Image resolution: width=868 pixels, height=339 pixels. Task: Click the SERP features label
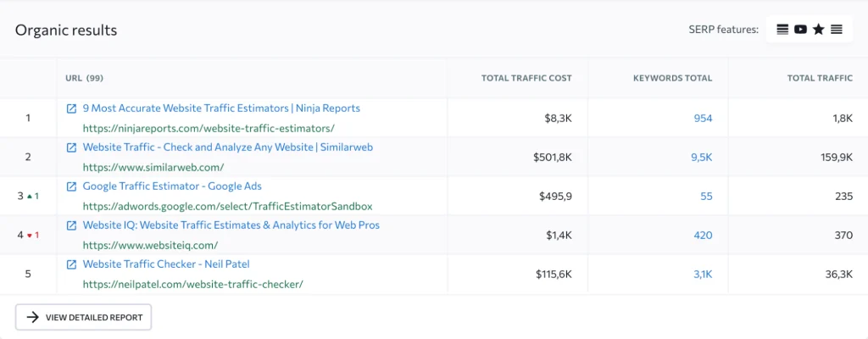tap(724, 30)
